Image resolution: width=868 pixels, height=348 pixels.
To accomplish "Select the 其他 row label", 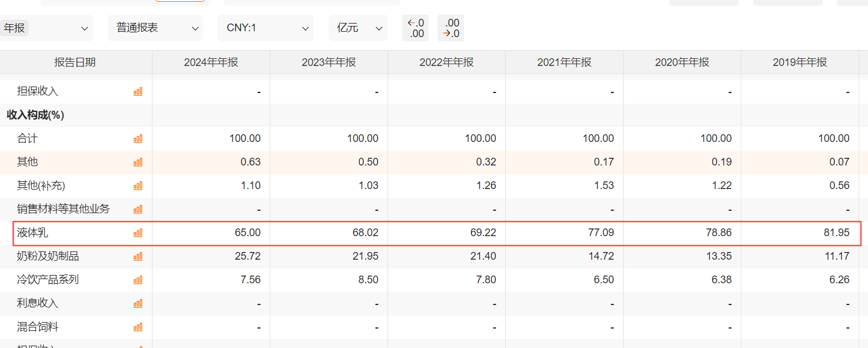I will tap(27, 162).
